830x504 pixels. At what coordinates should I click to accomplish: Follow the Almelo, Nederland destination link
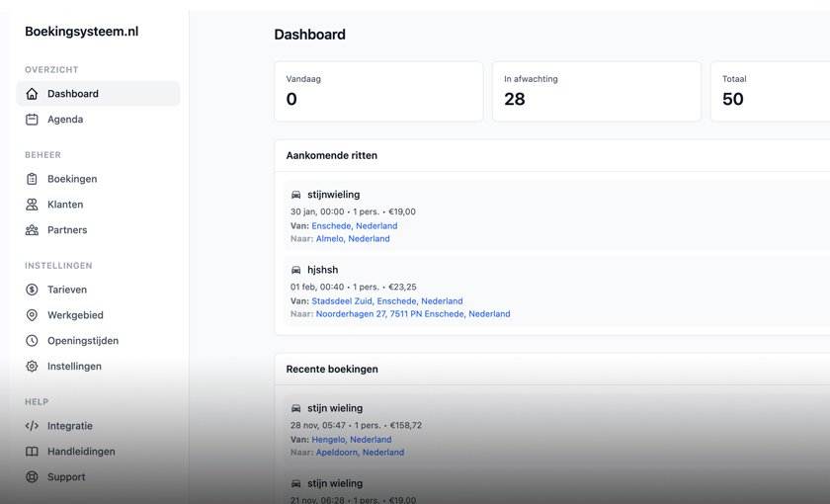click(x=353, y=239)
